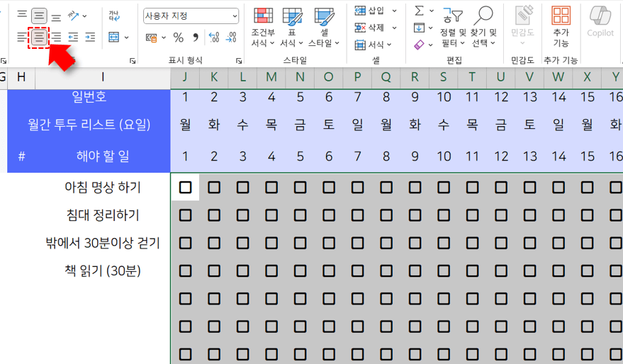Select the 해야 할 일 header cell
The height and width of the screenshot is (364, 623).
pyautogui.click(x=103, y=157)
